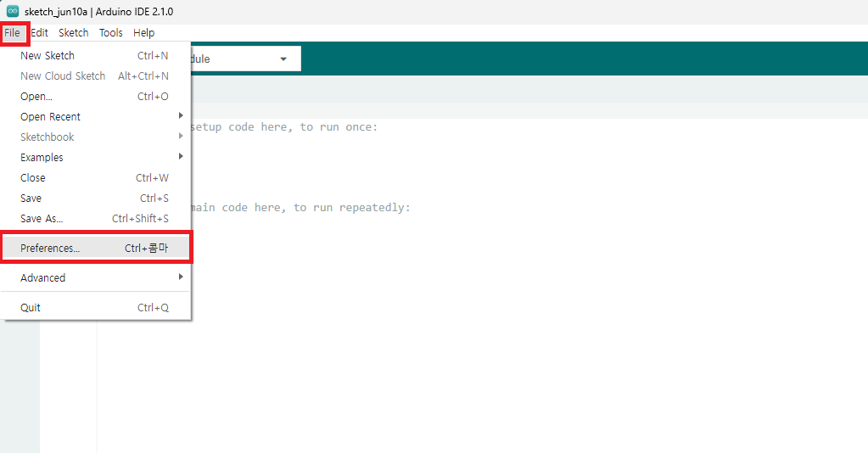Screen dimensions: 868x453
Task: Click the main code comment line
Action: [x=300, y=207]
